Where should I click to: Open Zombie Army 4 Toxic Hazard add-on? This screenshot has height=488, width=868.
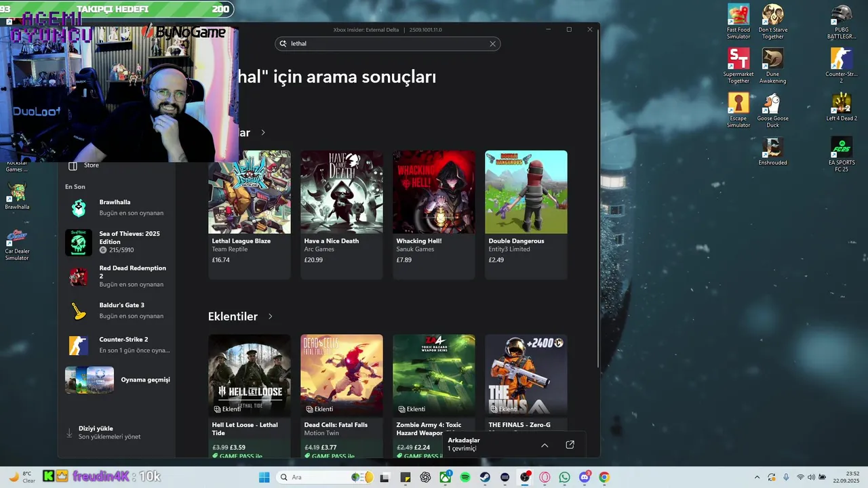[434, 396]
